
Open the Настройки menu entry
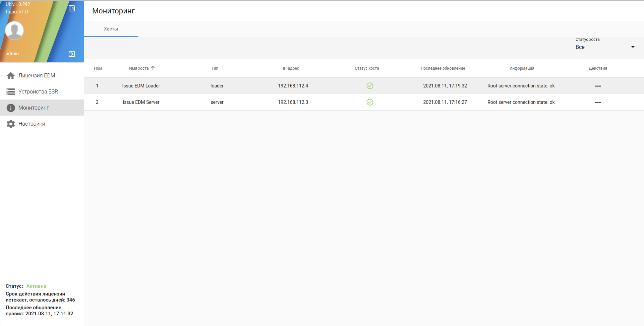[32, 124]
